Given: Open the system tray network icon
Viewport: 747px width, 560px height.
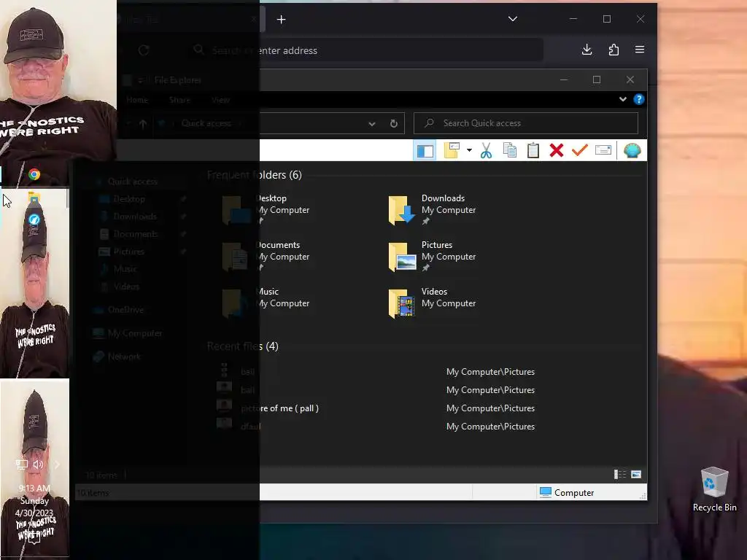Looking at the screenshot, I should click(x=22, y=464).
